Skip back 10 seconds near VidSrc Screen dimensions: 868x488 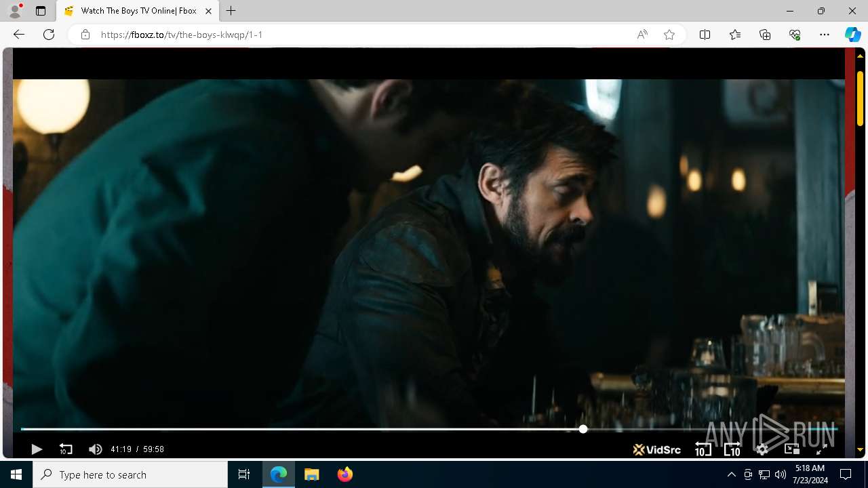coord(703,449)
